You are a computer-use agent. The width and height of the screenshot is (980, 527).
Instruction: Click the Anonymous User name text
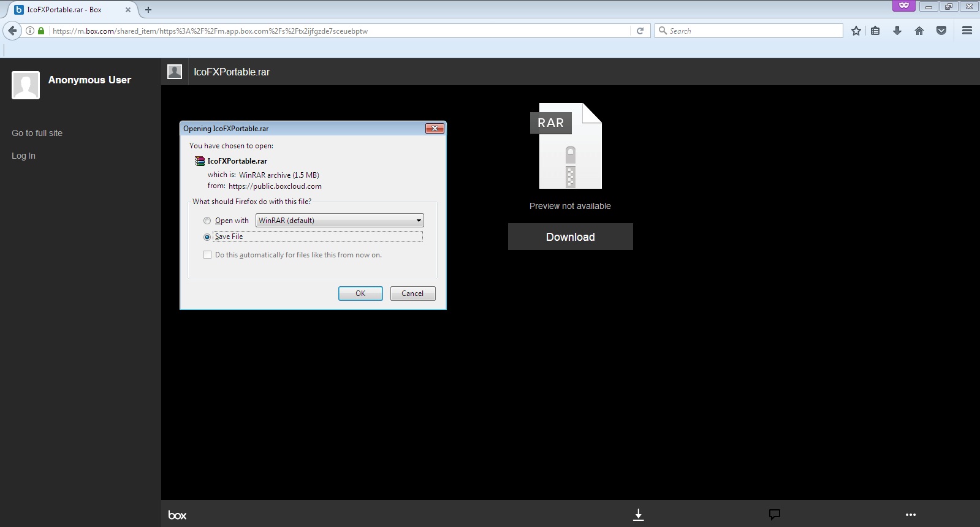[89, 80]
